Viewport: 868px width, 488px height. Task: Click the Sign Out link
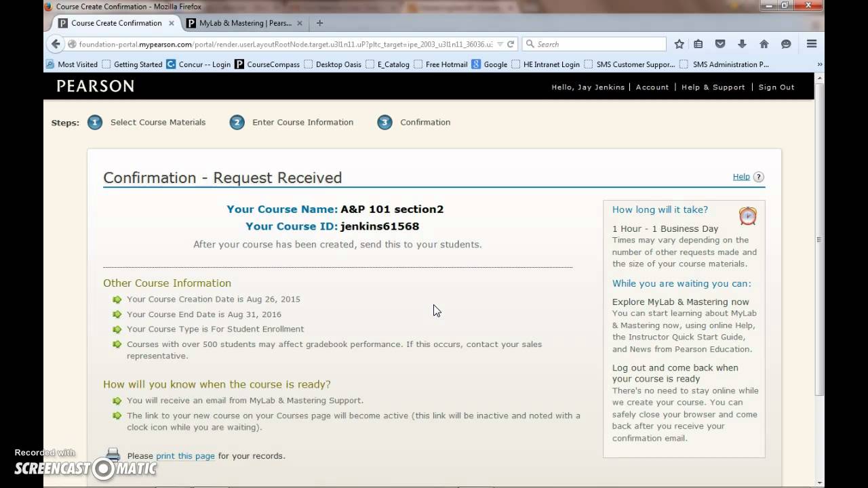tap(776, 87)
